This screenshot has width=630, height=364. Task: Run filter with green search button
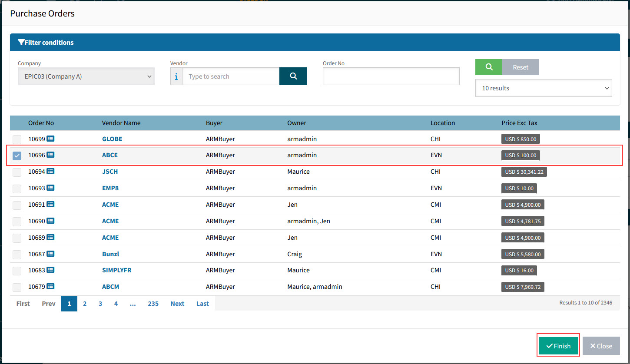(x=489, y=67)
